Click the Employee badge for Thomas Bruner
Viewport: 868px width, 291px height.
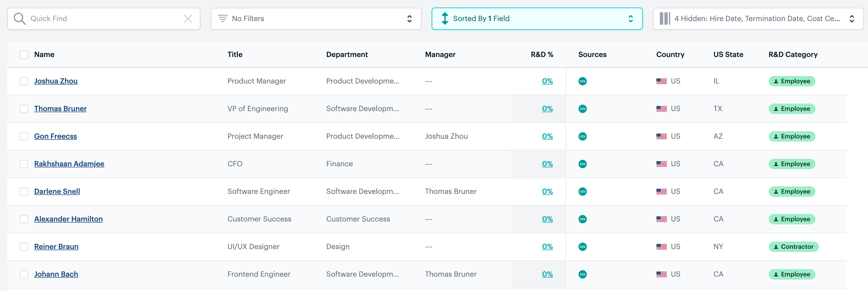coord(792,109)
